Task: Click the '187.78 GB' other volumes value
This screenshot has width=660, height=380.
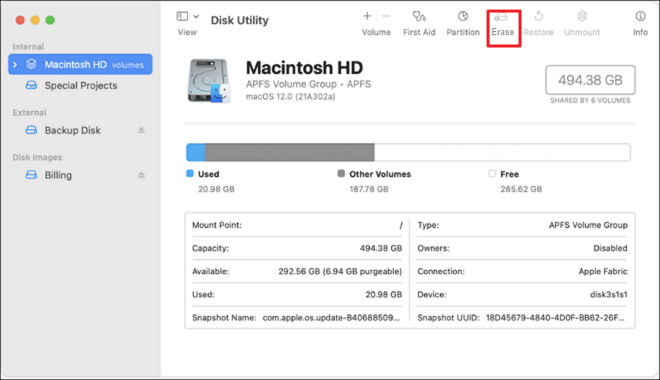Action: click(x=369, y=189)
